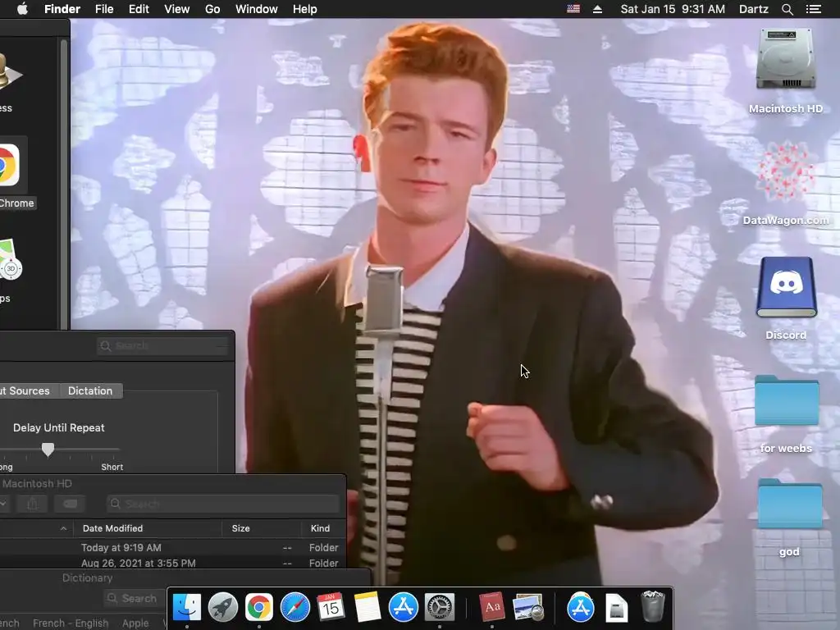The image size is (840, 630).
Task: Open the Notes app in Dock
Action: coord(367,608)
